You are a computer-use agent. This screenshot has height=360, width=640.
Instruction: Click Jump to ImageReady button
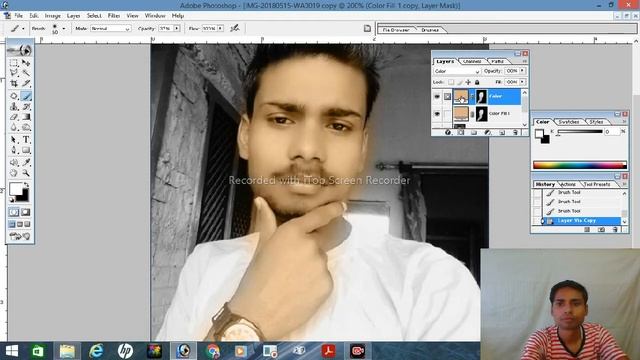[x=20, y=236]
